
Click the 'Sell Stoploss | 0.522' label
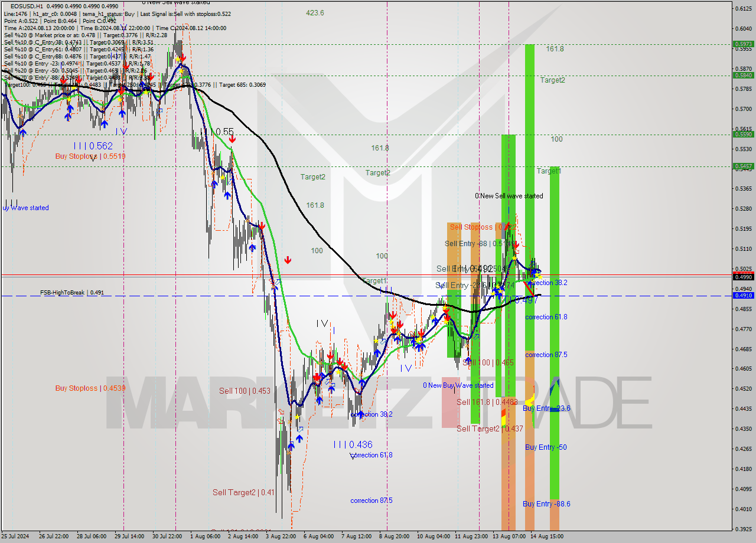(x=483, y=227)
